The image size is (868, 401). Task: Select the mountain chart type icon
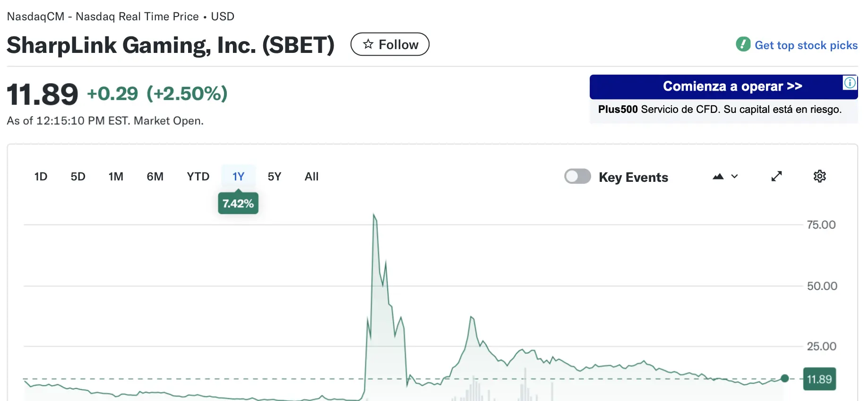[x=718, y=177]
